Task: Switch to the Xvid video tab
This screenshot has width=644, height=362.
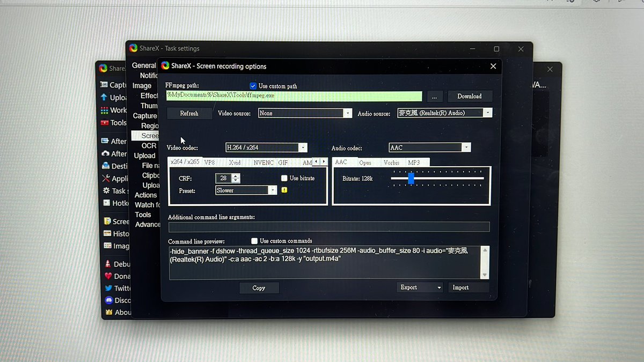Action: pyautogui.click(x=235, y=162)
